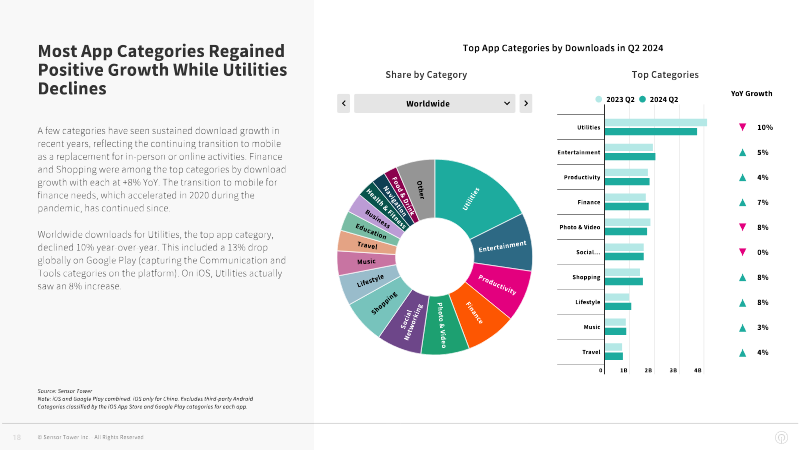
Task: Click the next region arrow button
Action: (526, 104)
